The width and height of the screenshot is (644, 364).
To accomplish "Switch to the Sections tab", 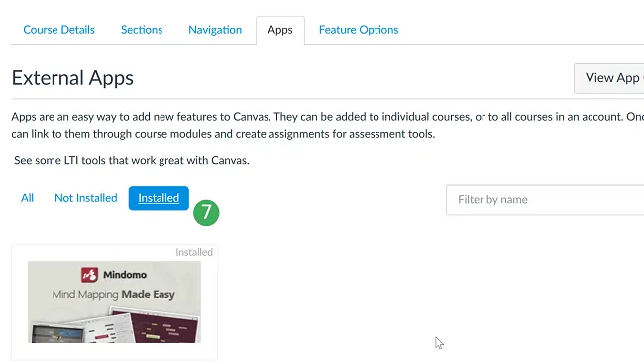I will pos(142,30).
